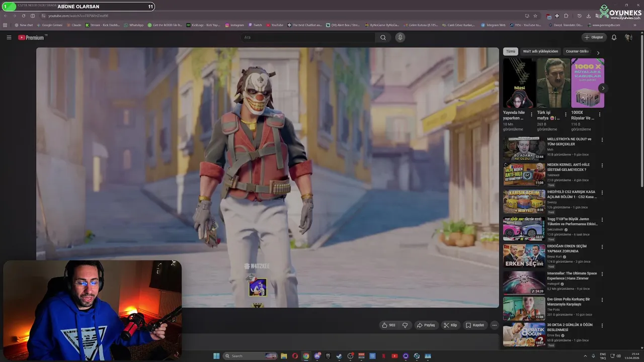Viewport: 644px width, 362px height.
Task: Open File Explorer from taskbar
Action: point(284,356)
